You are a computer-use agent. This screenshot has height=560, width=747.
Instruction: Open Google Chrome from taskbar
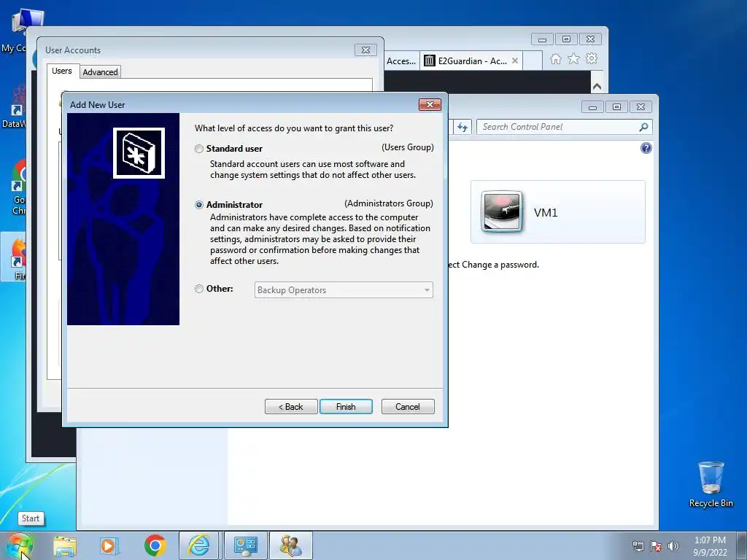pos(155,545)
